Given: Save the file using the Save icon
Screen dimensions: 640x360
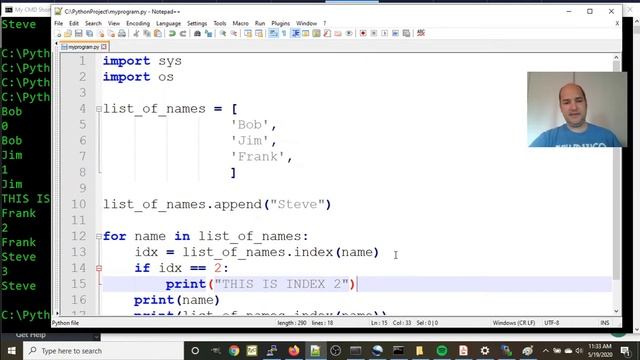Looking at the screenshot, I should [x=79, y=33].
